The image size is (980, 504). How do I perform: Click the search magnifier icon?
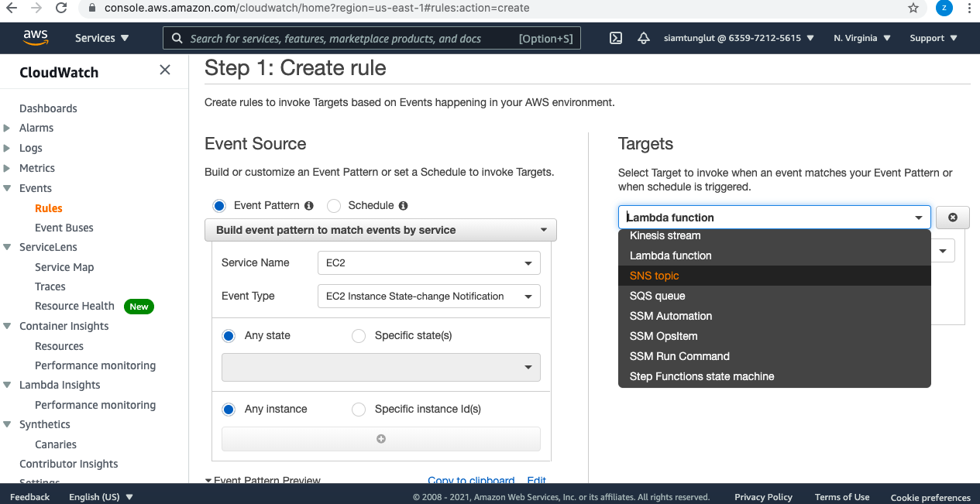coord(177,38)
